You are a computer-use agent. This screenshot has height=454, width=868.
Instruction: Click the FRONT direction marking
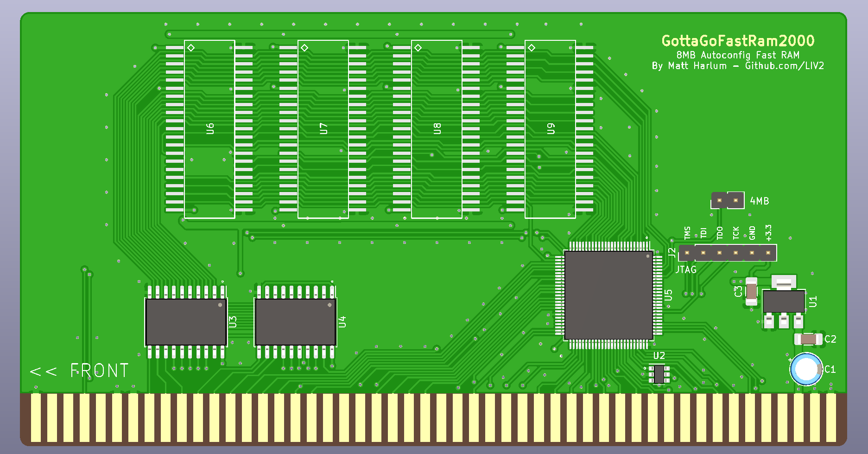tap(98, 370)
